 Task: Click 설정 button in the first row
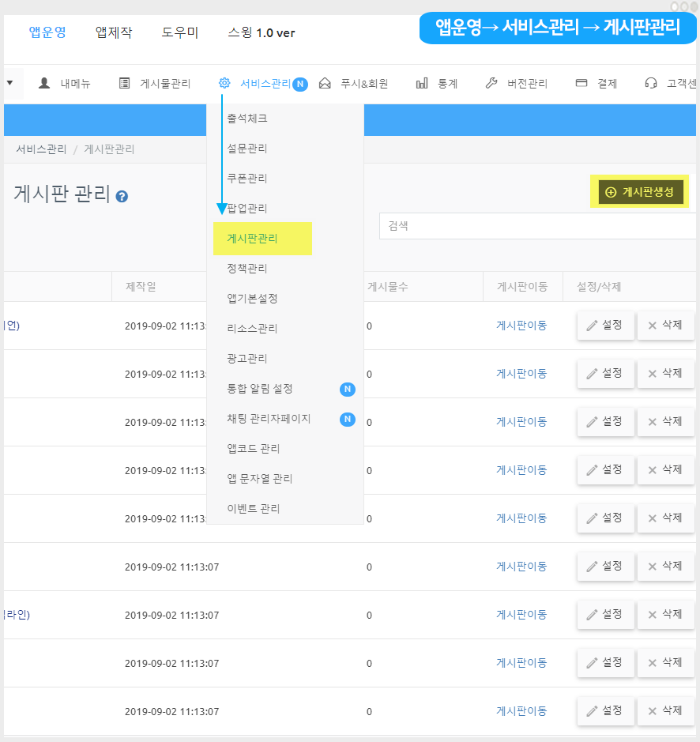605,325
